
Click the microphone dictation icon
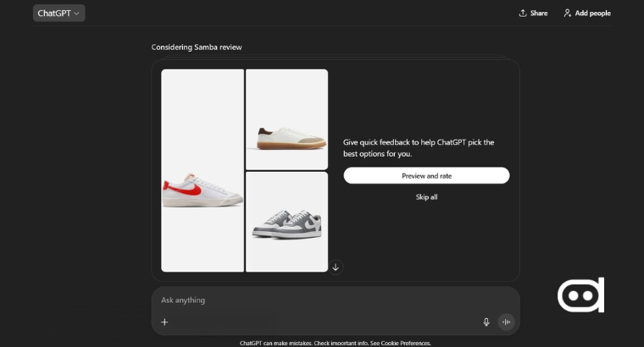(x=486, y=322)
